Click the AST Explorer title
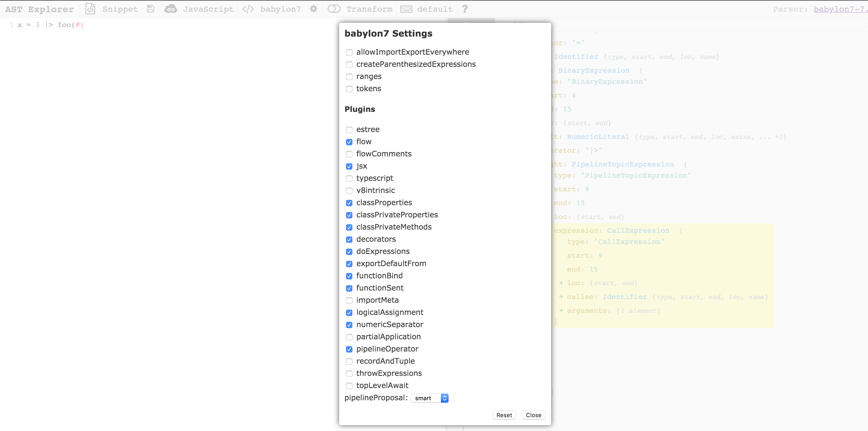The image size is (868, 431). click(x=39, y=9)
